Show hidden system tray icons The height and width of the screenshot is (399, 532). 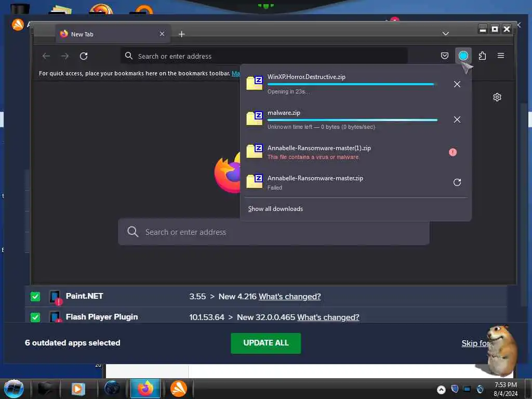(x=441, y=390)
